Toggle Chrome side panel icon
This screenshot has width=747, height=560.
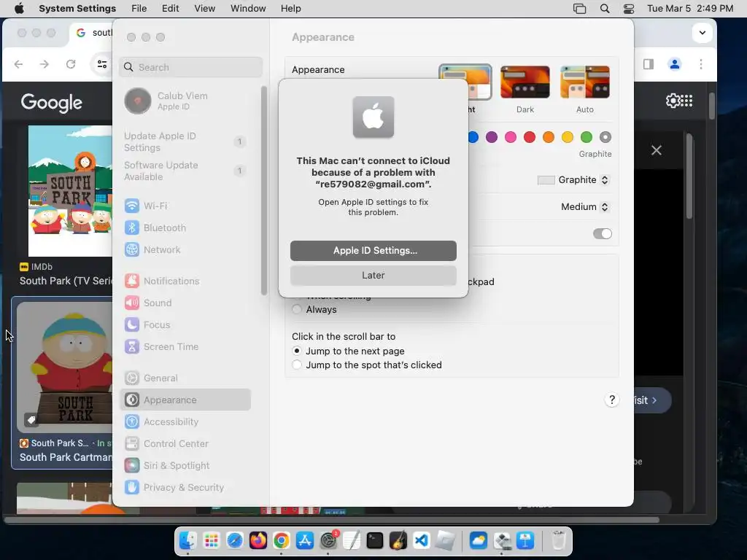click(649, 64)
